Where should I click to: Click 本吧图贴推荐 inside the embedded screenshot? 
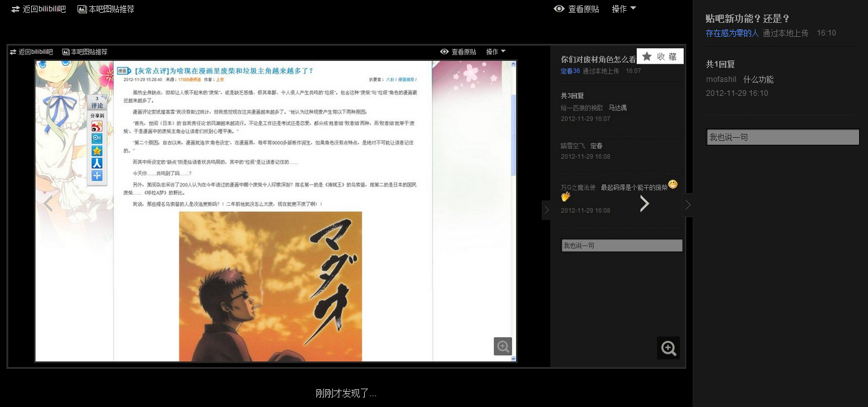(x=85, y=52)
